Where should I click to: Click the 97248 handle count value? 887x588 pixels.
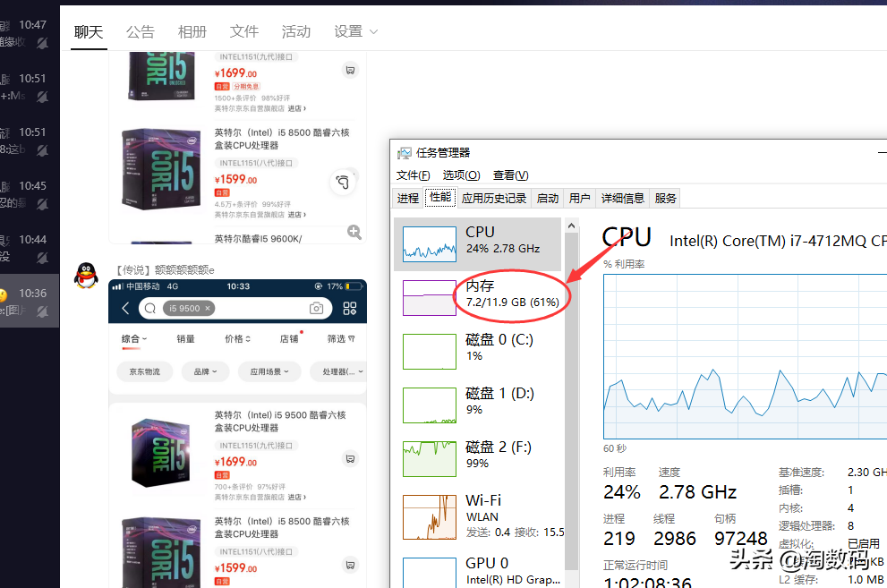coord(740,538)
